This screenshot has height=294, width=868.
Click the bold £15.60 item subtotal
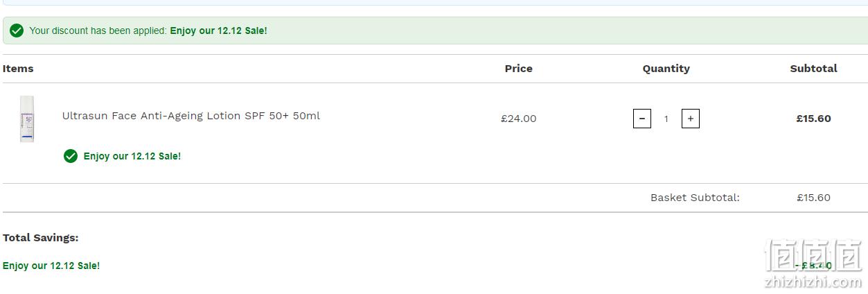coord(813,119)
